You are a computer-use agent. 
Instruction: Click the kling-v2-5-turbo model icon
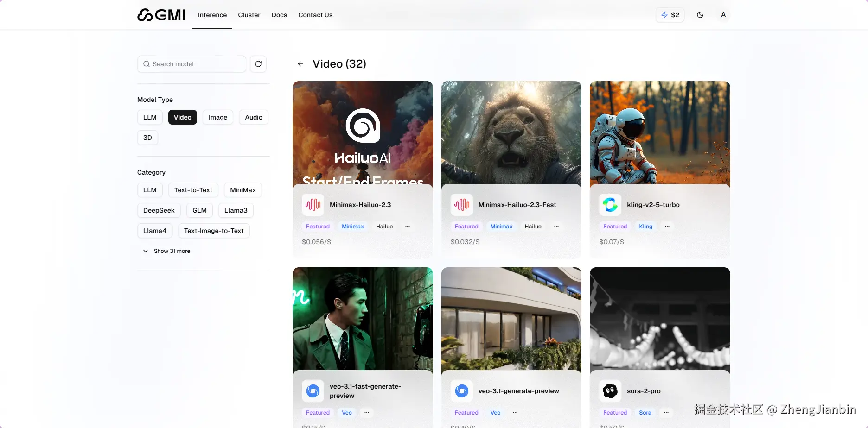(x=610, y=205)
